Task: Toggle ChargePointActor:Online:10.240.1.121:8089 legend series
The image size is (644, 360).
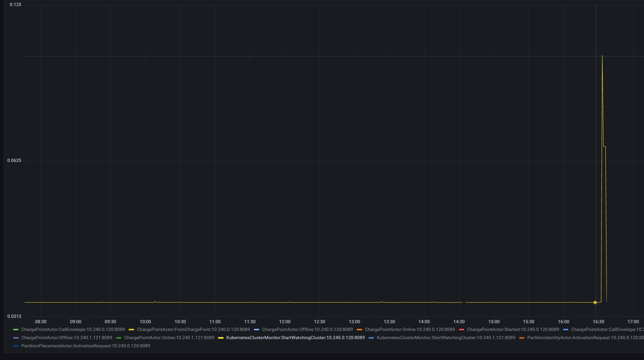Action: 169,338
